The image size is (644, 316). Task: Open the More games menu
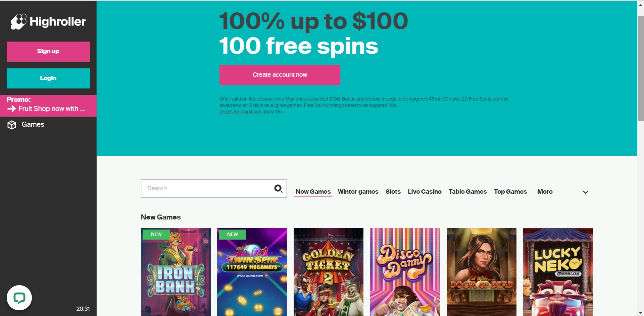point(545,192)
